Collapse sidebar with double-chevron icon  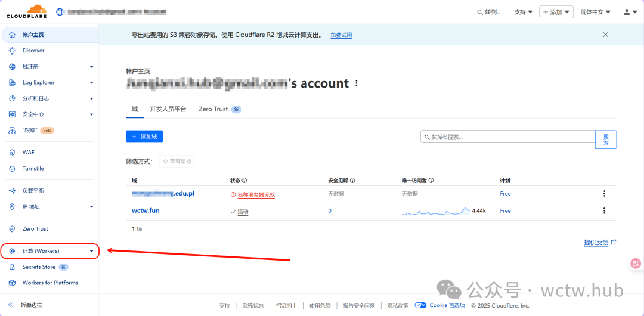click(x=11, y=305)
